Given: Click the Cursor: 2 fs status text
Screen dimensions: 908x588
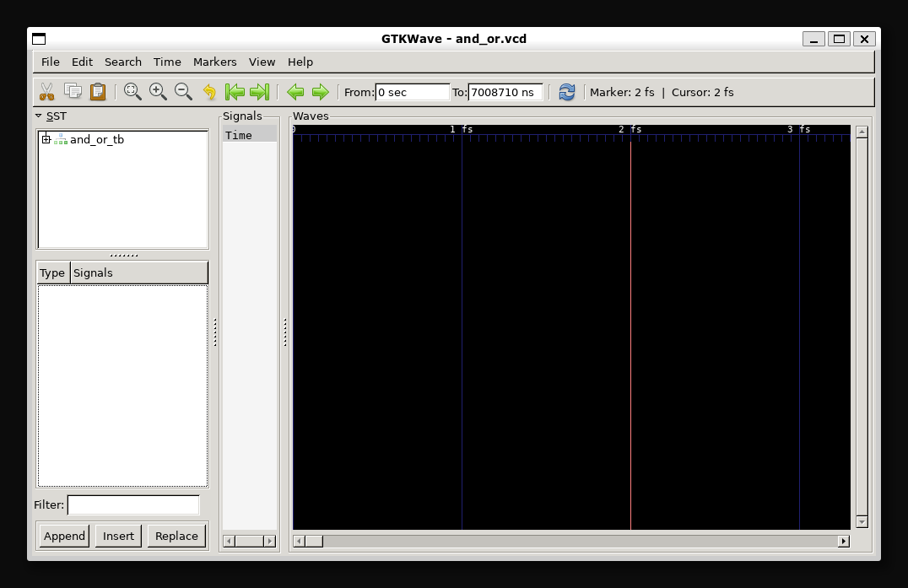Looking at the screenshot, I should pyautogui.click(x=702, y=92).
